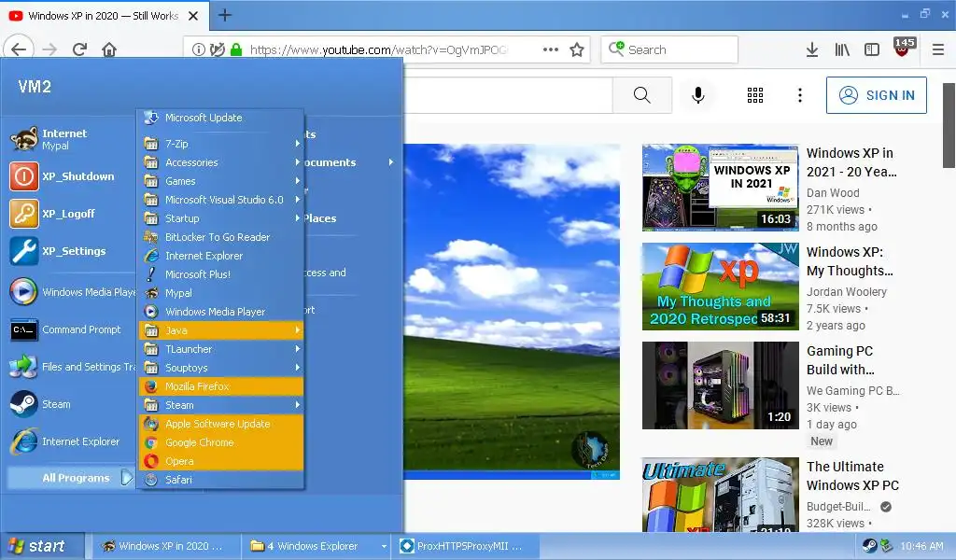This screenshot has width=956, height=560.
Task: Expand the 7-Zip submenu
Action: (x=221, y=144)
